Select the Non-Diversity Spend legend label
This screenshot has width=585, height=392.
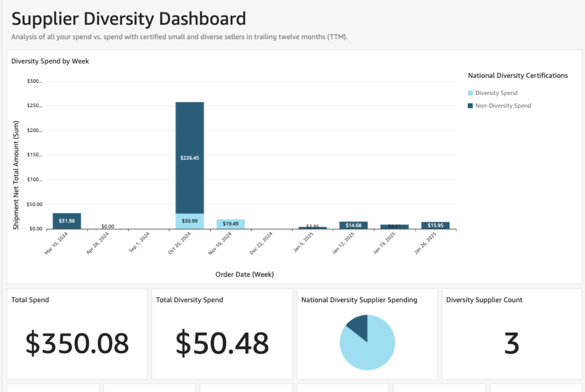tap(503, 106)
